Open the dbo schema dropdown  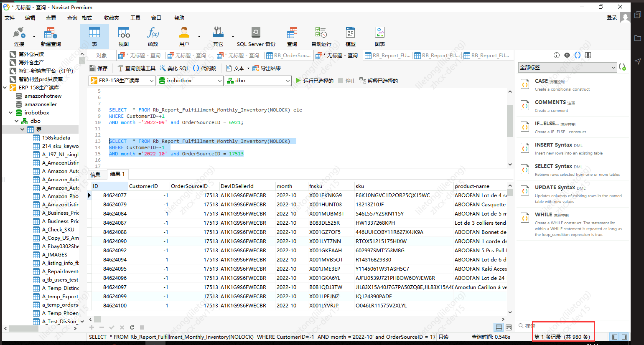coord(258,81)
